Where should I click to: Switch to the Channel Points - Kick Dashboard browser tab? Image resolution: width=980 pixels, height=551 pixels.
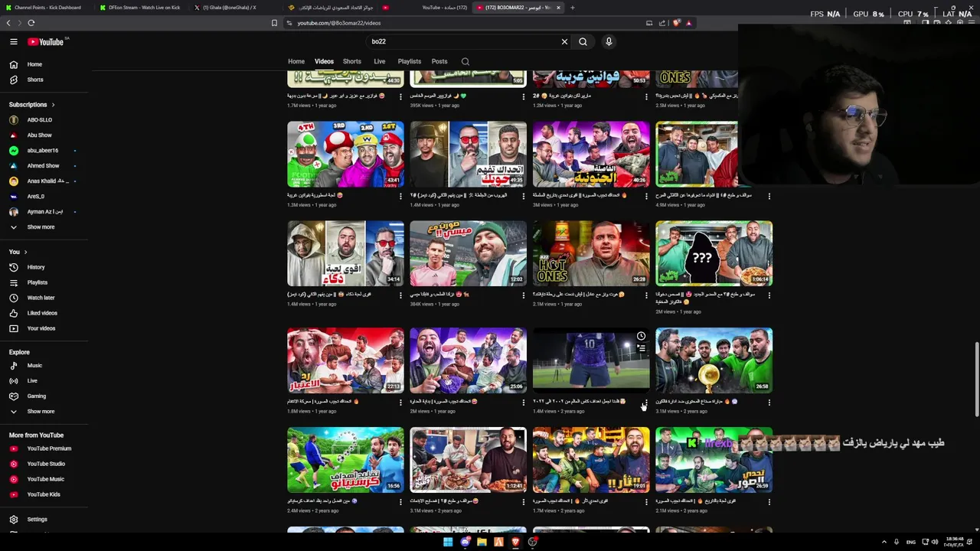pyautogui.click(x=47, y=8)
